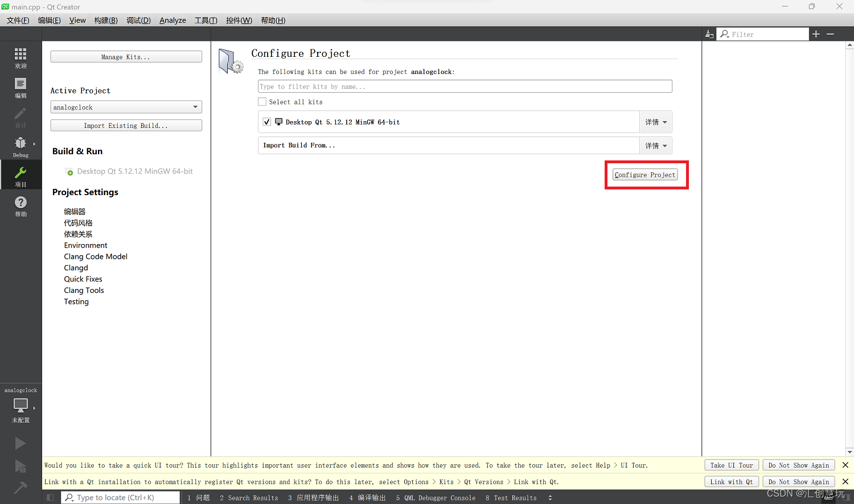
Task: Expand details (详情) for Desktop Qt kit
Action: pyautogui.click(x=656, y=122)
